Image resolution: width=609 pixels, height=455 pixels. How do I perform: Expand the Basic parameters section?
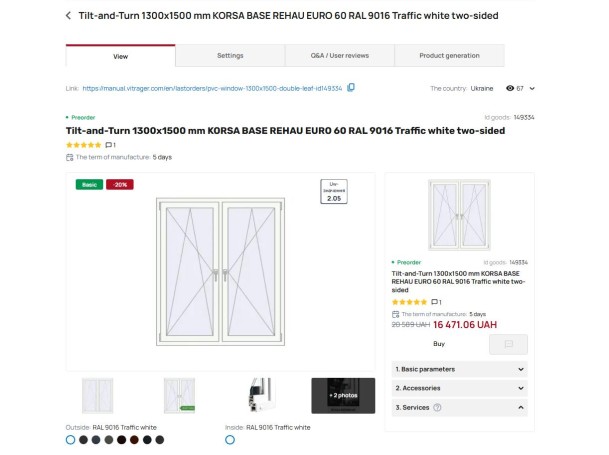point(460,369)
